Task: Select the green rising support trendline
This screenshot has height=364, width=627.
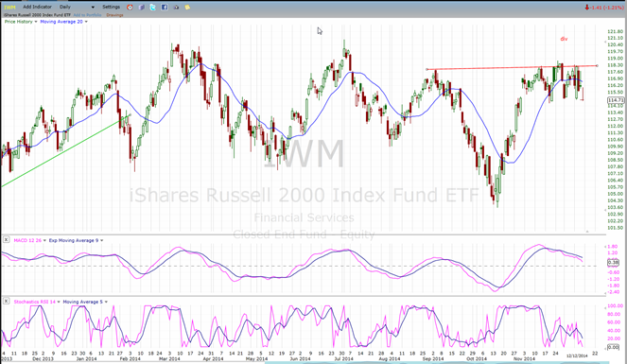Action: 66,151
